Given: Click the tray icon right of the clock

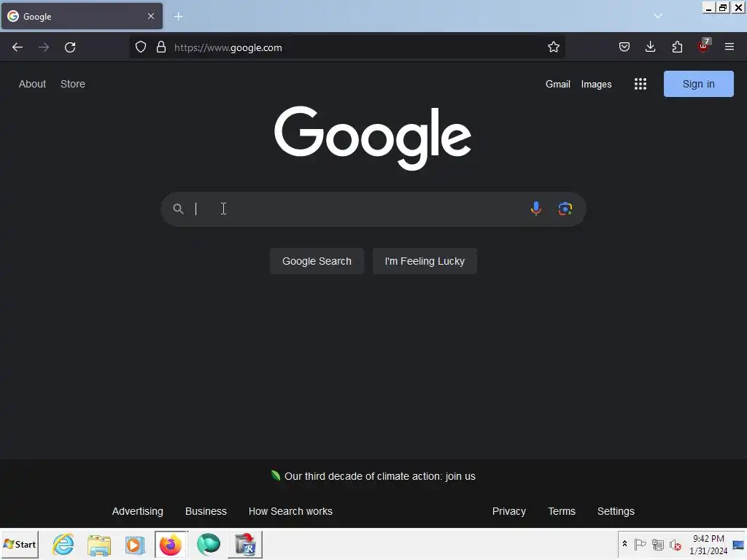Looking at the screenshot, I should [738, 545].
